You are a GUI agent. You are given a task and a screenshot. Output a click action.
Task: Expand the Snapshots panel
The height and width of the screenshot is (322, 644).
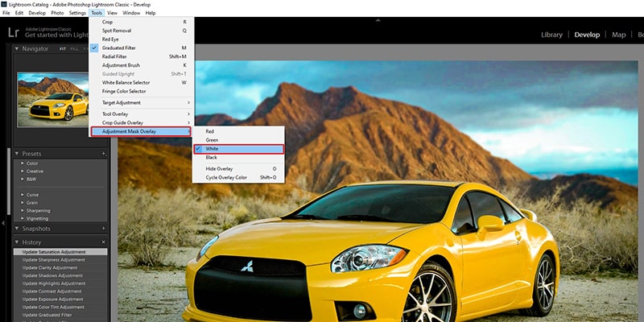17,229
